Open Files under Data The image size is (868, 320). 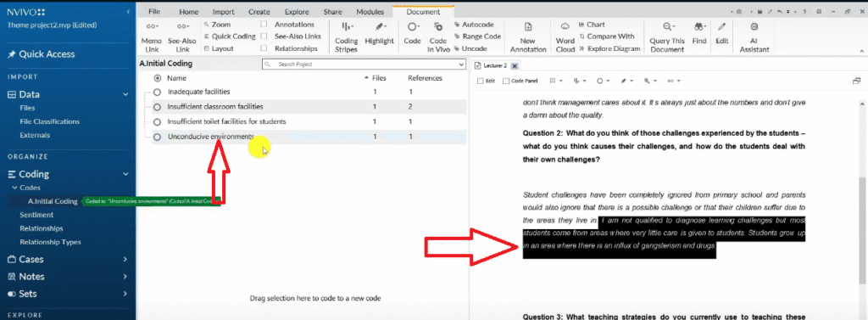27,108
